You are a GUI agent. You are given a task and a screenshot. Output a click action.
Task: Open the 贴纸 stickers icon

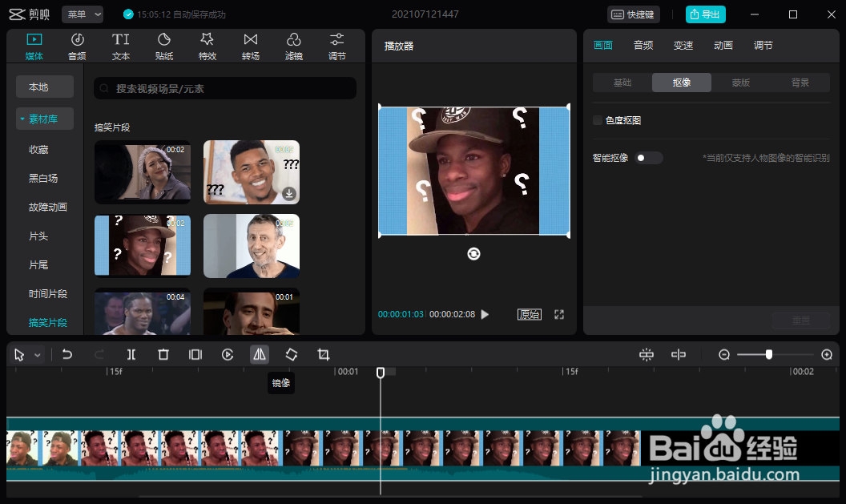[164, 46]
